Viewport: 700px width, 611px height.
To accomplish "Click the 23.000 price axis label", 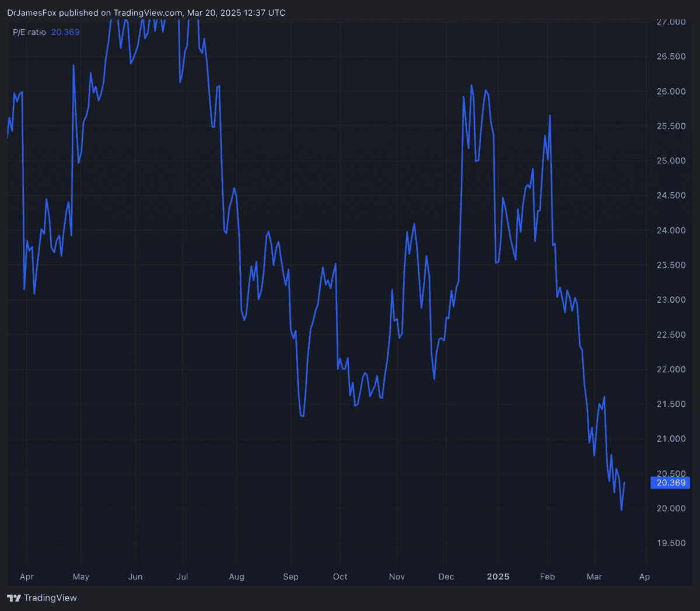I will 671,300.
